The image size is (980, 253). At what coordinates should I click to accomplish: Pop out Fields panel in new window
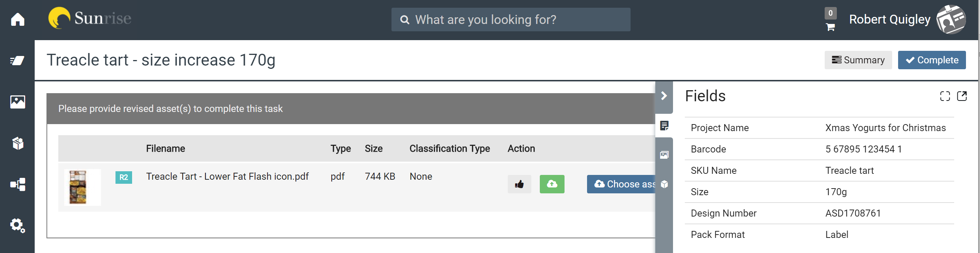click(962, 96)
